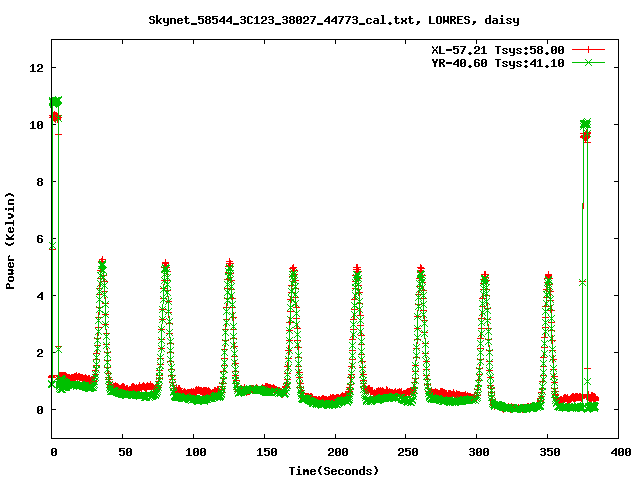Click the y-axis tick label 8

click(40, 182)
